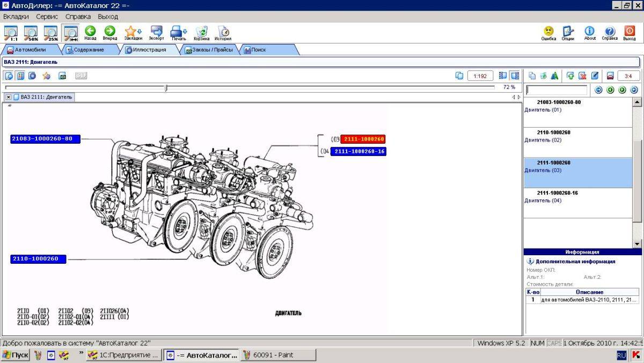Set zoom to 25% magnifier icon
This screenshot has height=363, width=644.
(51, 33)
